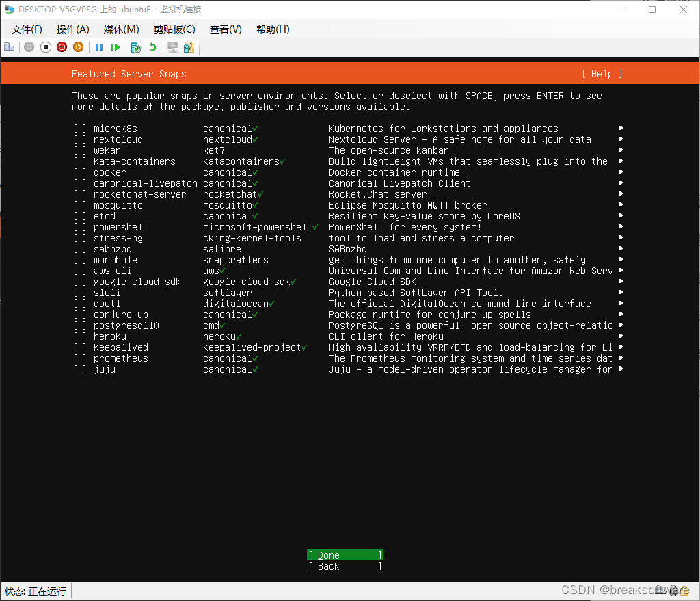Click the VM connection window title icon
The width and height of the screenshot is (700, 601).
pos(10,10)
